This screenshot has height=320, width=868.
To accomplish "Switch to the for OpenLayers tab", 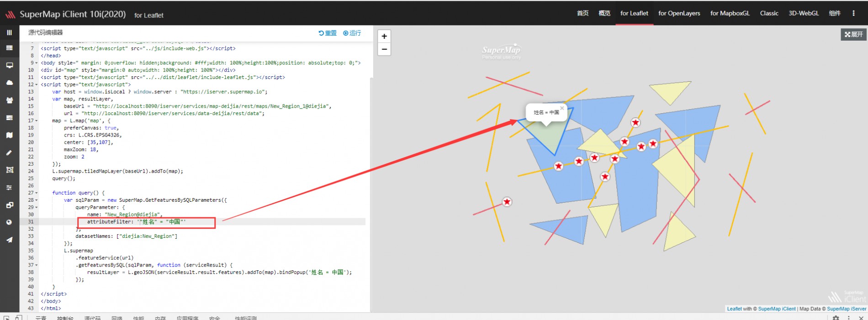I will point(679,13).
